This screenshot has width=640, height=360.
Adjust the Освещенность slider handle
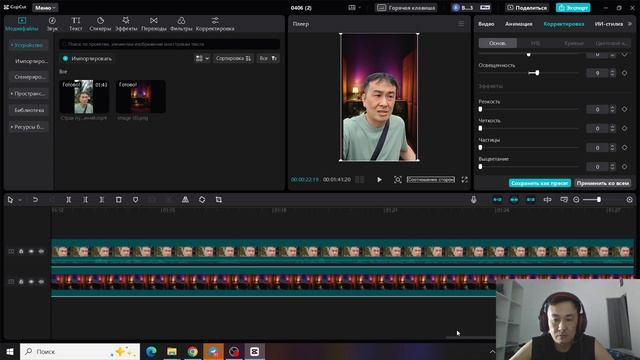tap(537, 73)
